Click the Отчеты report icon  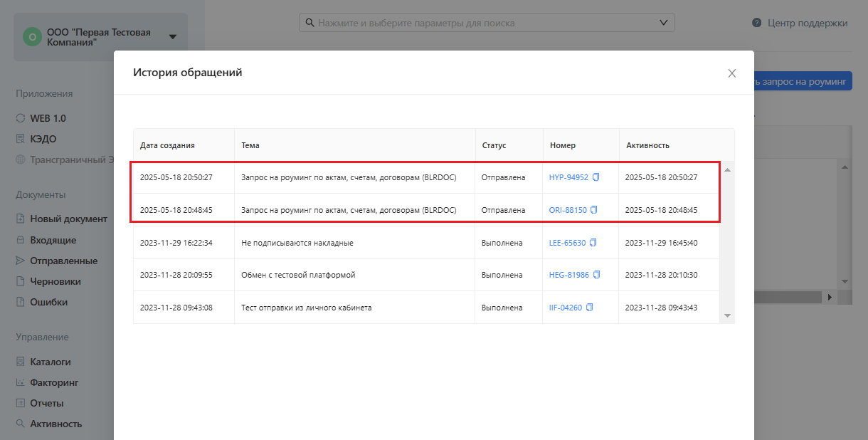pos(21,403)
